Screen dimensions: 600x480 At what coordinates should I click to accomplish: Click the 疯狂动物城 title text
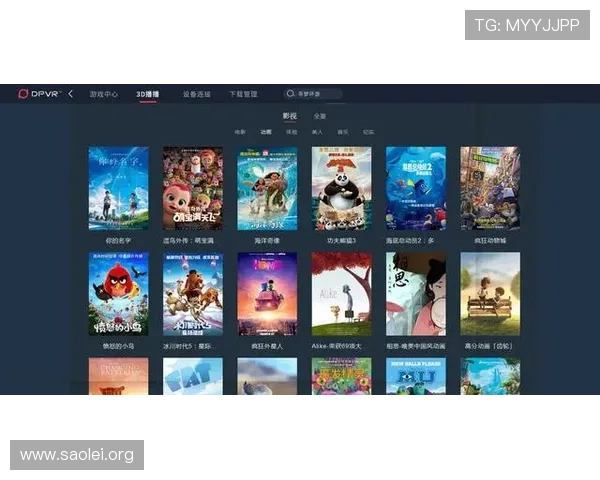click(x=490, y=241)
